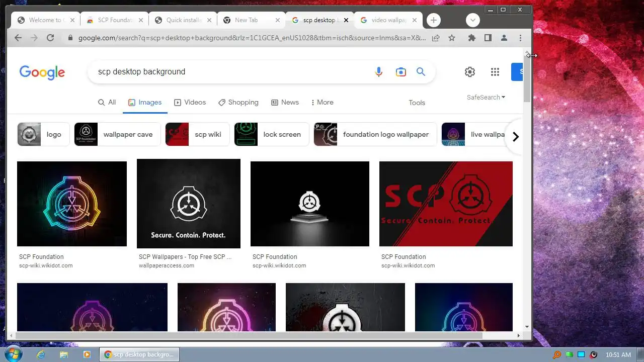Open the Windows Start orb
Viewport: 644px width, 362px height.
13,354
